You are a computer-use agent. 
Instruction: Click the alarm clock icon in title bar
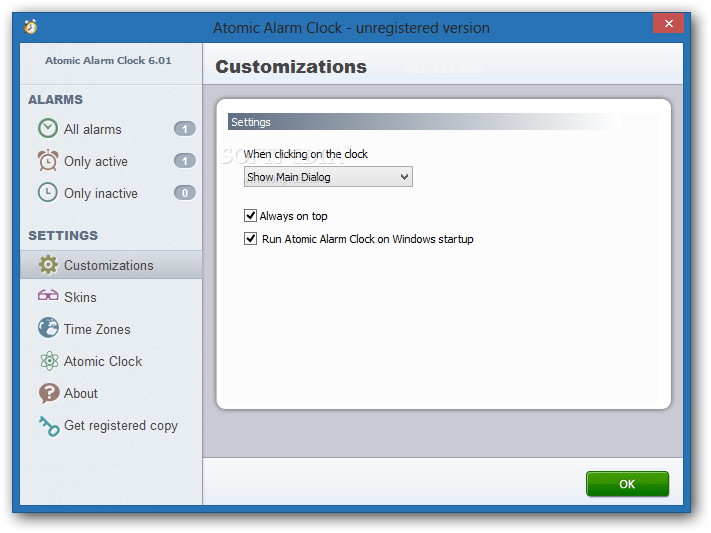[x=31, y=27]
